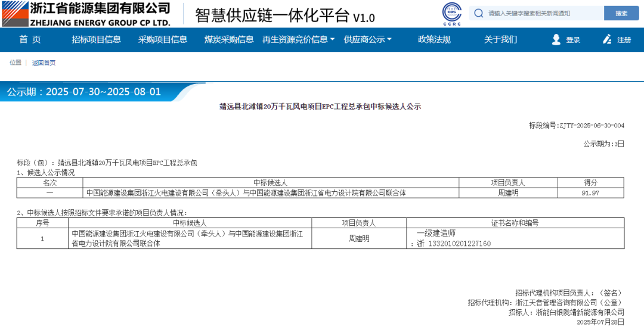The image size is (644, 336).
Task: Click the 登录 login link
Action: (x=572, y=40)
